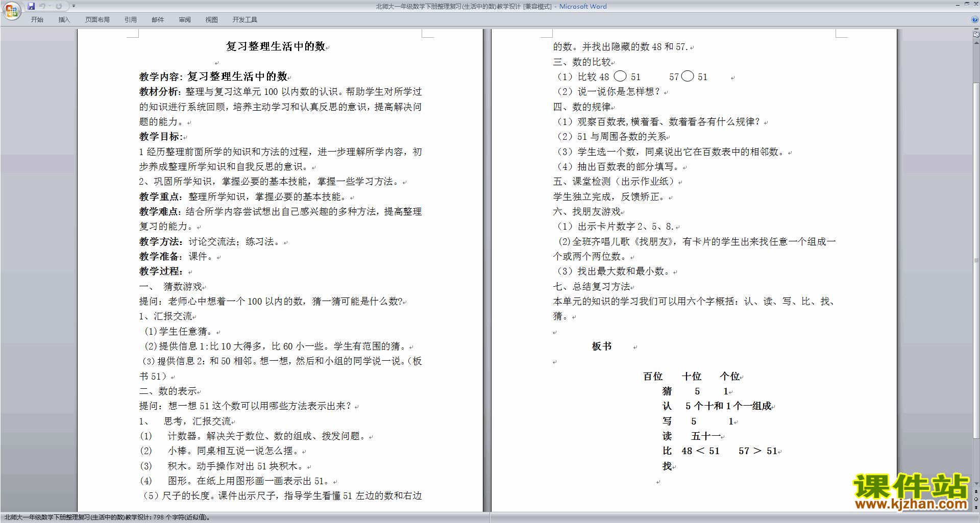This screenshot has height=523, width=980.
Task: Open the Office button menu
Action: coord(11,11)
